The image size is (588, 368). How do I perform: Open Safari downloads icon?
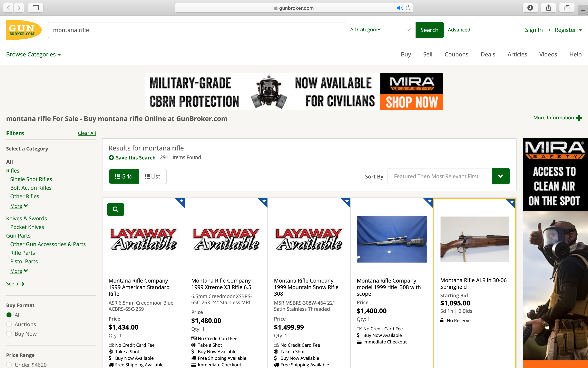click(530, 8)
